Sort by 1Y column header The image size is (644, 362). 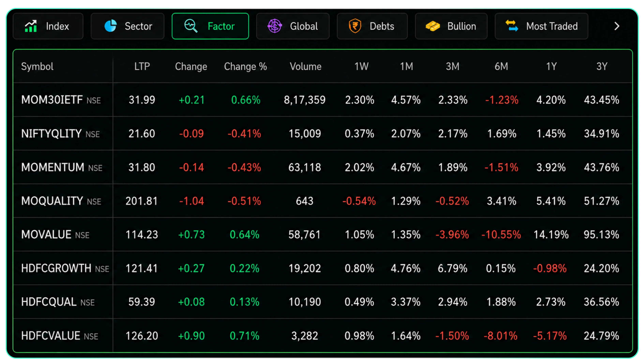[551, 66]
